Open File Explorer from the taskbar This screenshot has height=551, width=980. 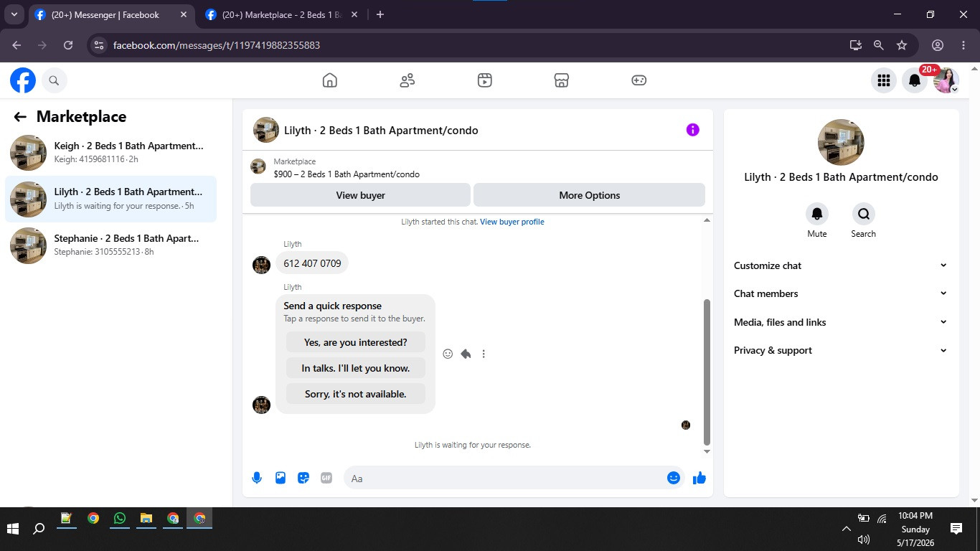click(146, 519)
